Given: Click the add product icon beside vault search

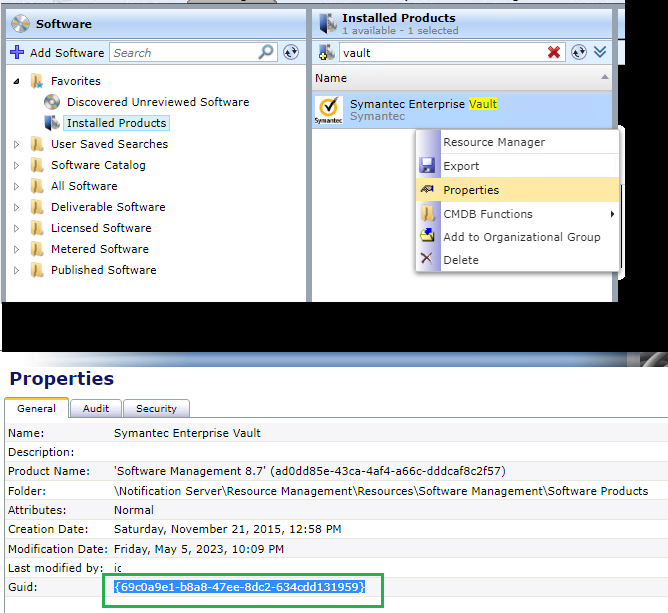Looking at the screenshot, I should click(327, 52).
